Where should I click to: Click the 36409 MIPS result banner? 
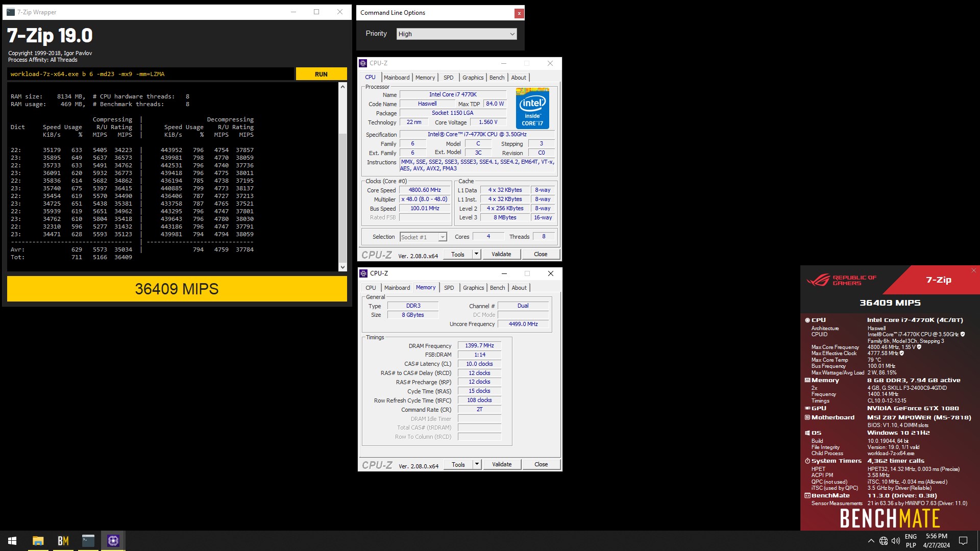(177, 289)
